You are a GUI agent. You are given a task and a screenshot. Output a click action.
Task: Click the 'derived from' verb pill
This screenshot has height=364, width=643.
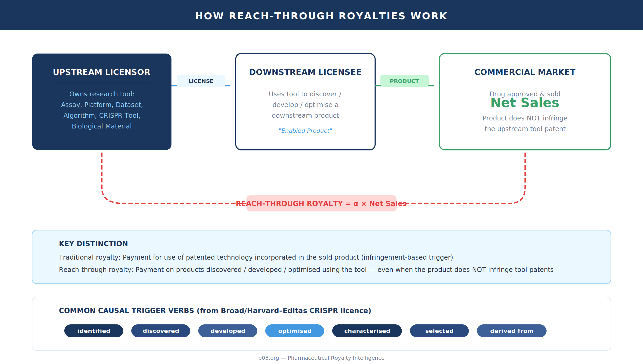pyautogui.click(x=512, y=331)
